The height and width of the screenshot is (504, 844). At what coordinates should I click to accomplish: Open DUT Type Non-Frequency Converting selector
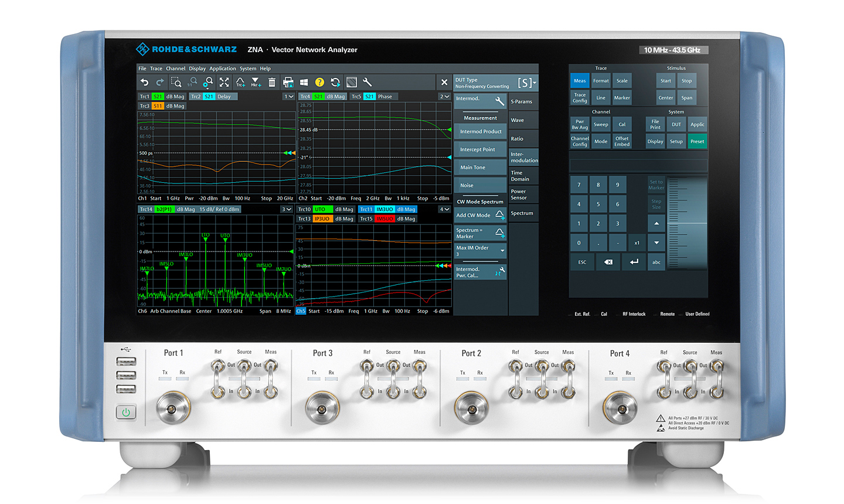pyautogui.click(x=495, y=83)
